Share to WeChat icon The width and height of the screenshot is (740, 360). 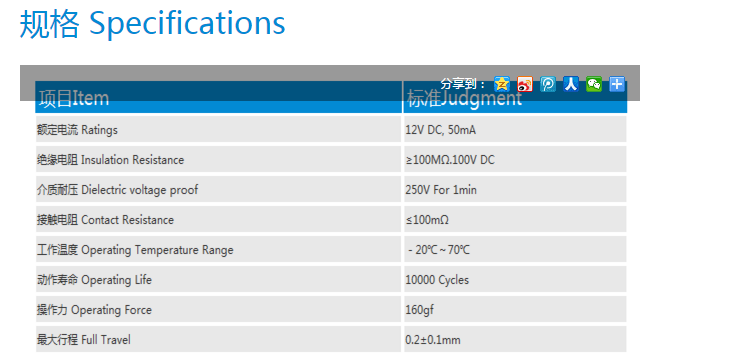594,84
